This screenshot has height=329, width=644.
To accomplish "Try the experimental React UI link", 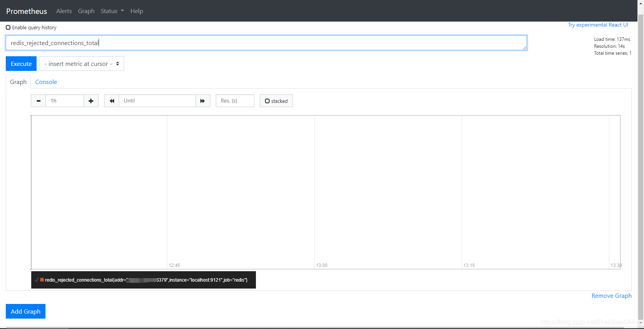I will tap(598, 25).
